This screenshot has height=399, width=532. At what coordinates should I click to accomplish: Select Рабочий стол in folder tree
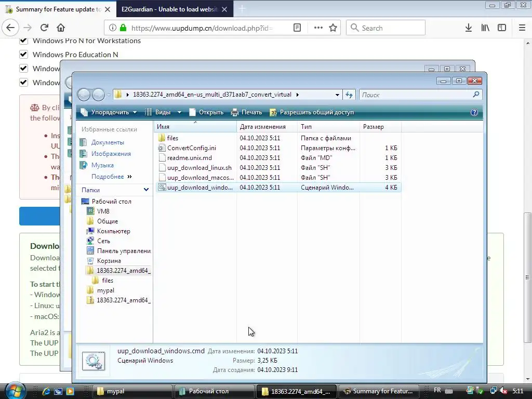[111, 202]
